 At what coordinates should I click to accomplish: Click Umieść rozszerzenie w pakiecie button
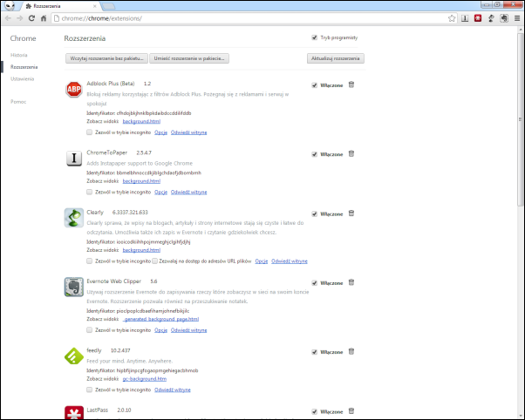tap(189, 58)
